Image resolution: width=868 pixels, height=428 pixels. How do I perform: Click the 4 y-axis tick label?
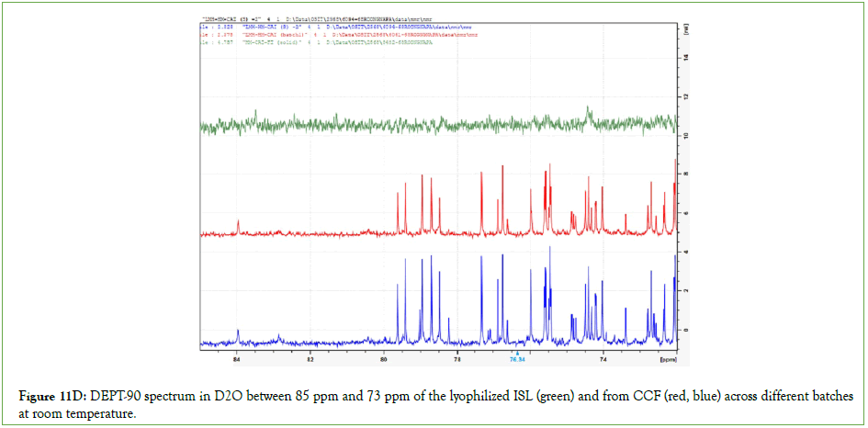685,252
